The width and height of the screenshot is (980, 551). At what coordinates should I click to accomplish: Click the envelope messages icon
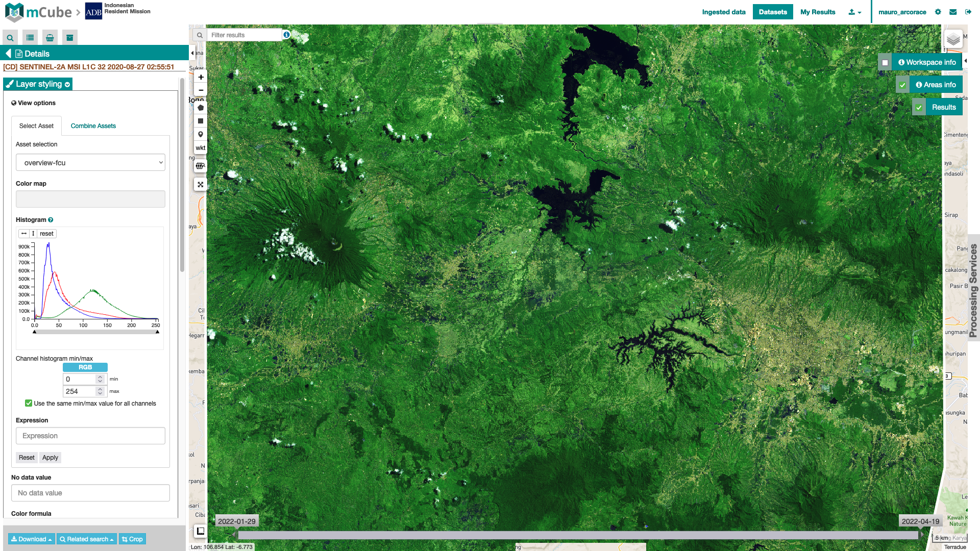click(953, 12)
